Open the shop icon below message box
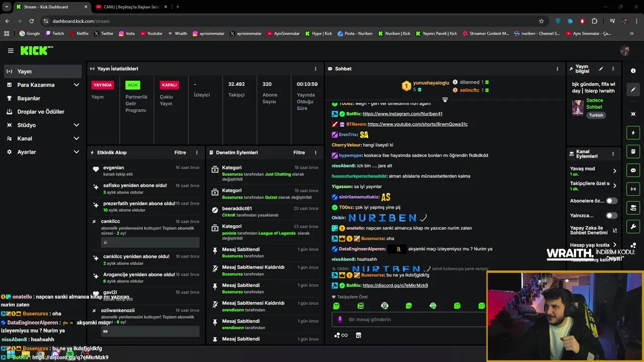Viewport: 644px width, 362px height. pyautogui.click(x=358, y=335)
